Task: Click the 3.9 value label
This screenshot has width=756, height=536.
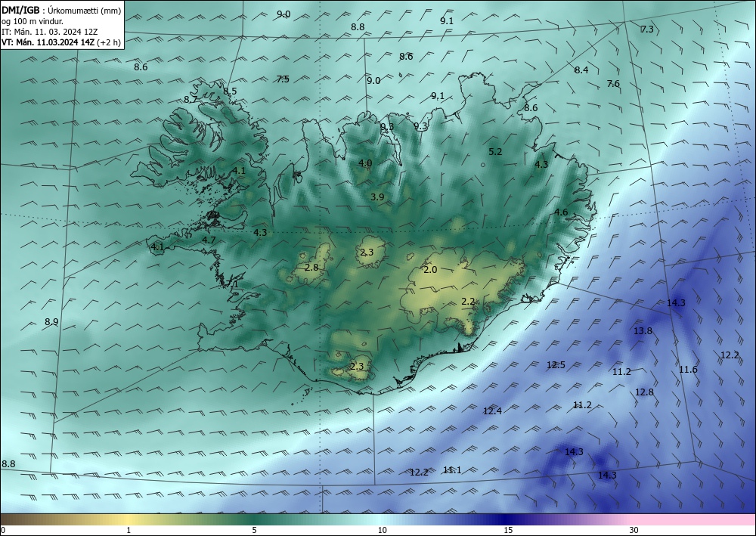Action: pyautogui.click(x=377, y=197)
